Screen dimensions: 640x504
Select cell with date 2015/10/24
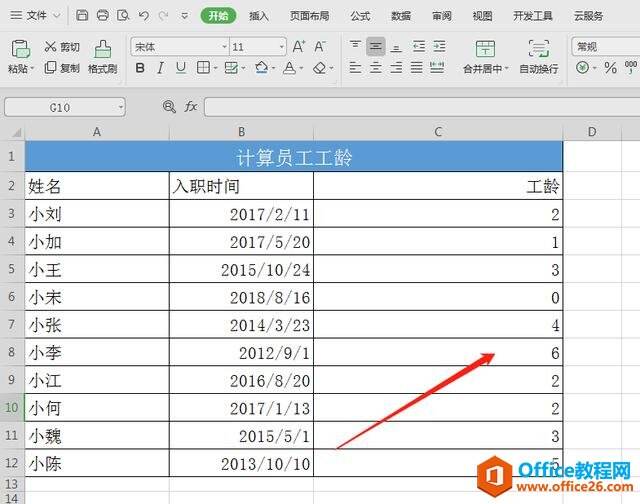pos(241,269)
